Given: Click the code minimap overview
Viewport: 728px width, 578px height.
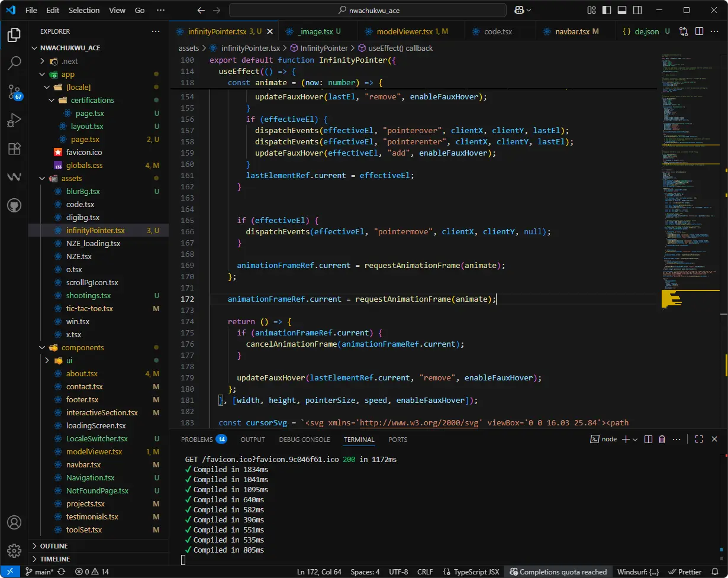Looking at the screenshot, I should pyautogui.click(x=687, y=177).
